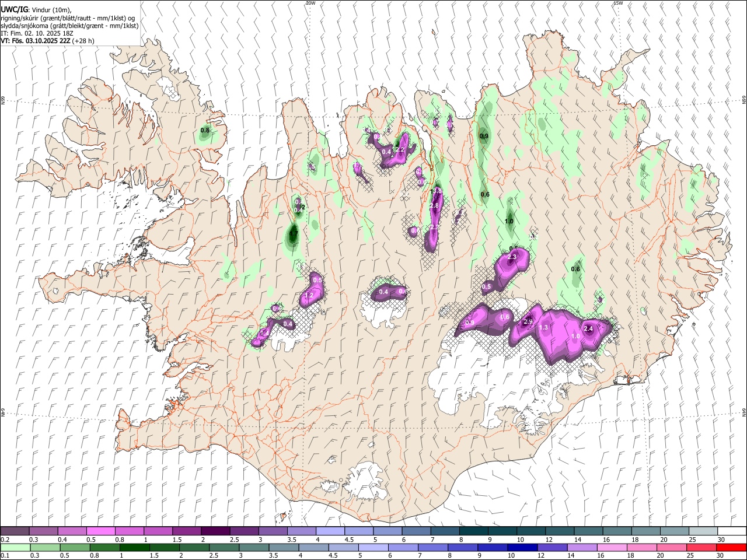Click the 'VT: Fös. 03.10.2025 22Z' valid time
Viewport: 747px width, 560px height.
click(x=36, y=41)
